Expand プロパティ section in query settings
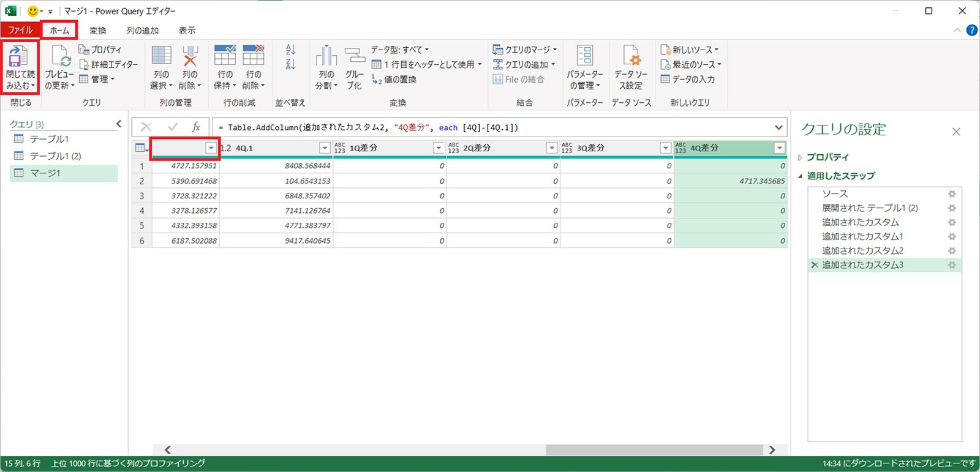Image resolution: width=980 pixels, height=472 pixels. (800, 158)
